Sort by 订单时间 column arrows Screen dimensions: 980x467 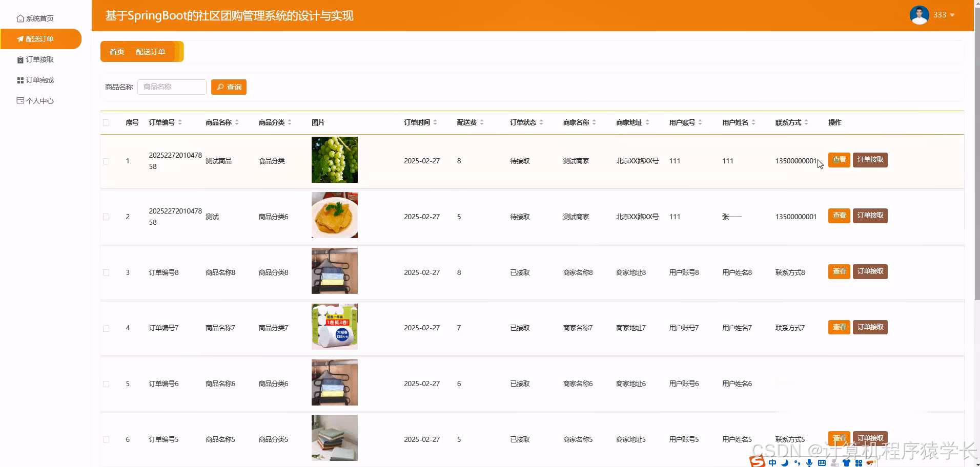tap(435, 122)
